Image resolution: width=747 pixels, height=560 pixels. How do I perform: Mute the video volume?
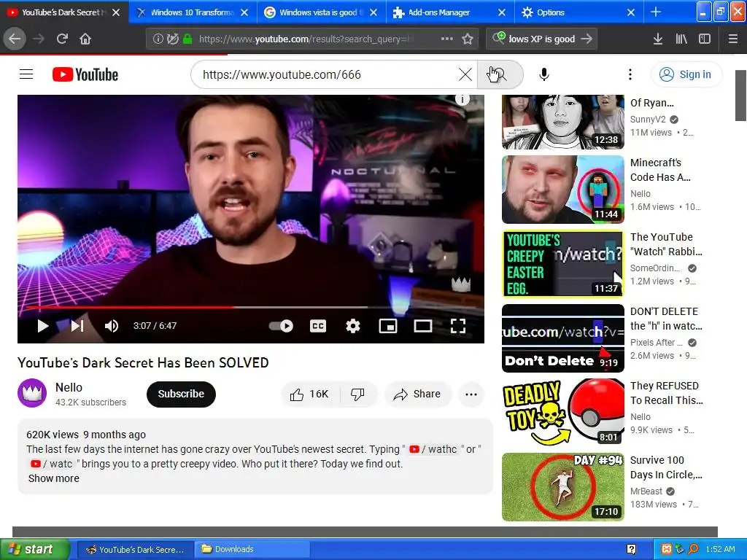pos(112,326)
